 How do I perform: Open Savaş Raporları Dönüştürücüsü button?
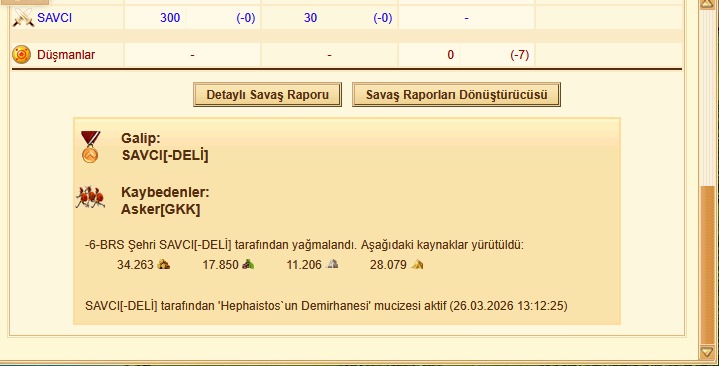pyautogui.click(x=456, y=95)
